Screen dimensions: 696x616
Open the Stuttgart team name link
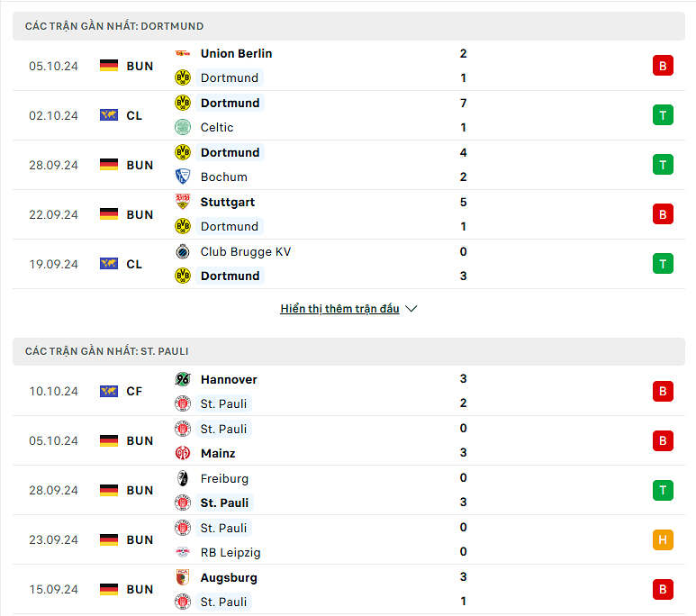click(x=227, y=202)
